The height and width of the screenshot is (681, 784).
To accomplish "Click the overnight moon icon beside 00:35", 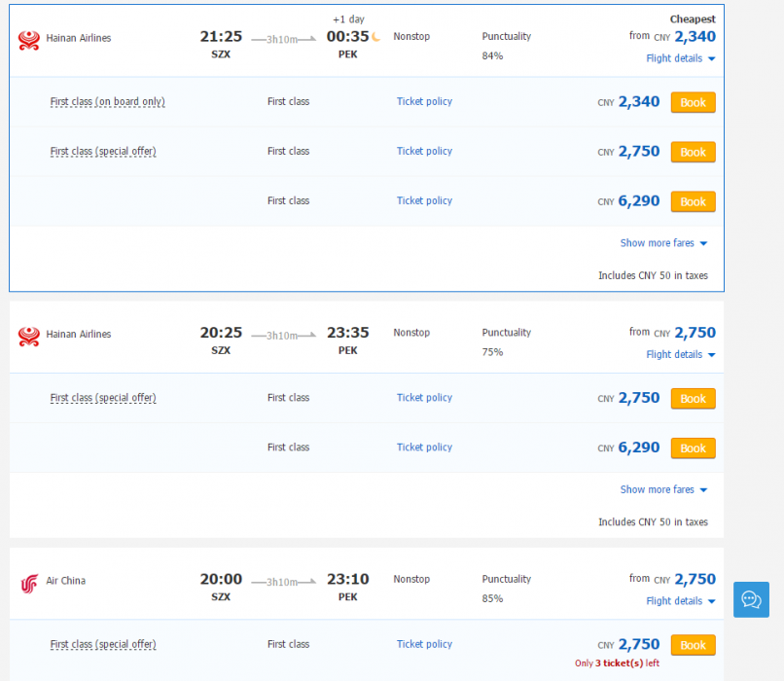I will point(376,37).
